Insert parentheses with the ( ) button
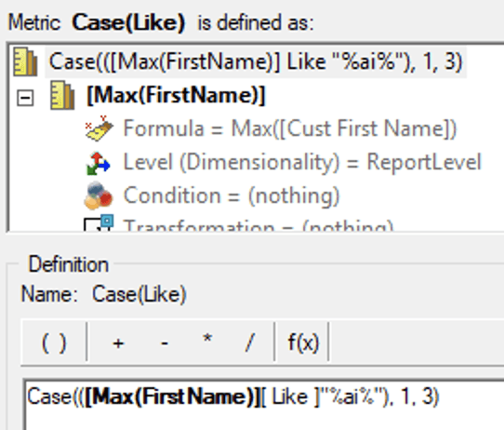 [54, 343]
